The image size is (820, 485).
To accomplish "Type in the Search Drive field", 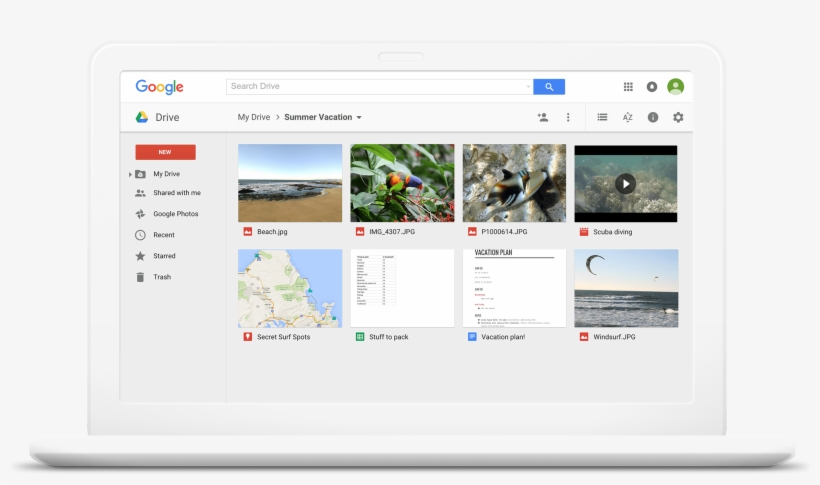I will [x=375, y=87].
